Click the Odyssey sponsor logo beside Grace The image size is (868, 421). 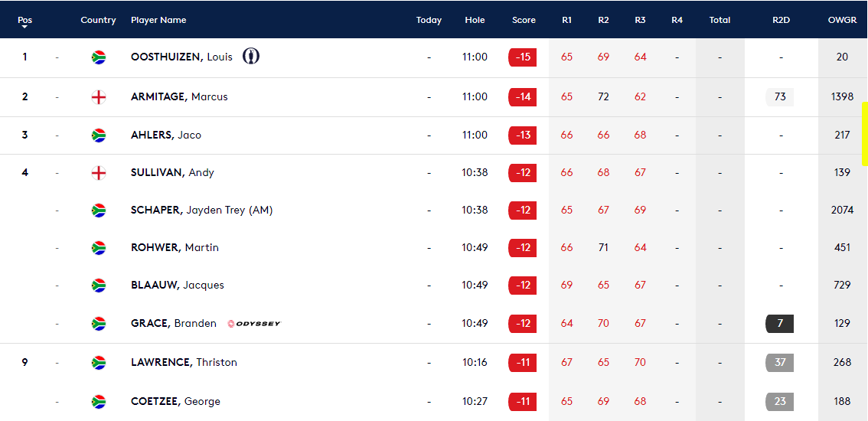pyautogui.click(x=254, y=324)
